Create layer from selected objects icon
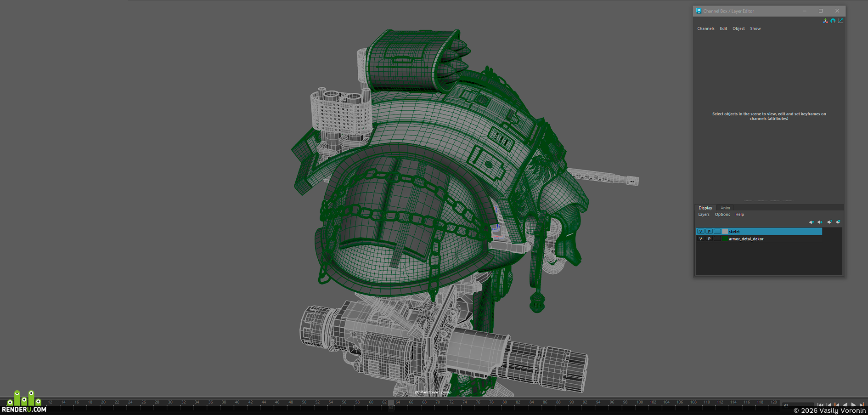The height and width of the screenshot is (415, 868). (x=838, y=222)
